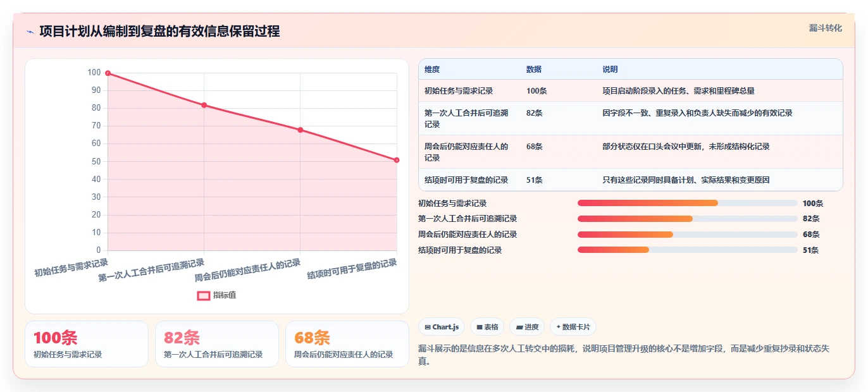Viewport: 868px width, 392px height.
Task: Click the 82条 stat card
Action: tap(217, 344)
